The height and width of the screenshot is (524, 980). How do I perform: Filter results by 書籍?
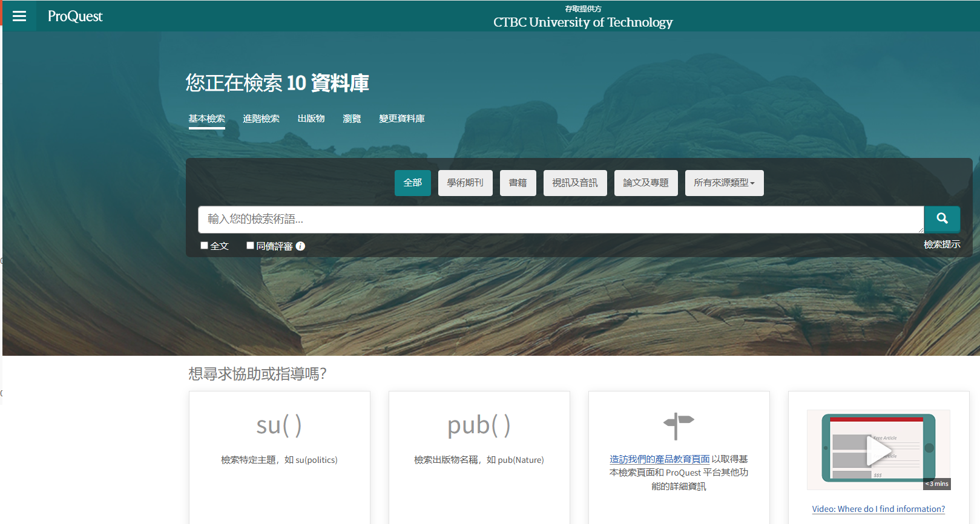click(518, 183)
